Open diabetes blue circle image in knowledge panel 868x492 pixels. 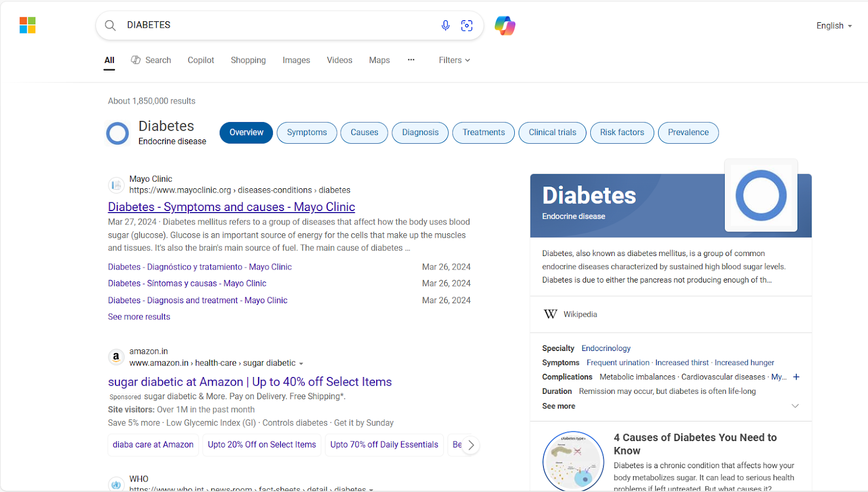(761, 195)
